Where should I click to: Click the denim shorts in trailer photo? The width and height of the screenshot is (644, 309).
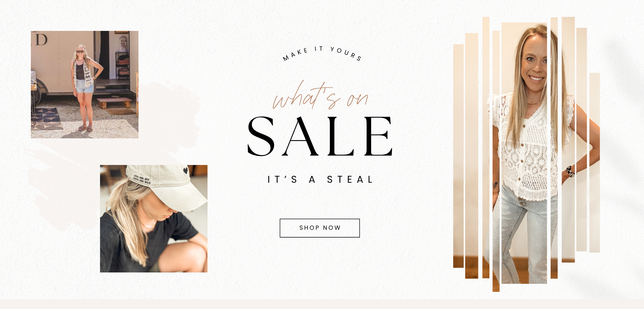pos(85,86)
